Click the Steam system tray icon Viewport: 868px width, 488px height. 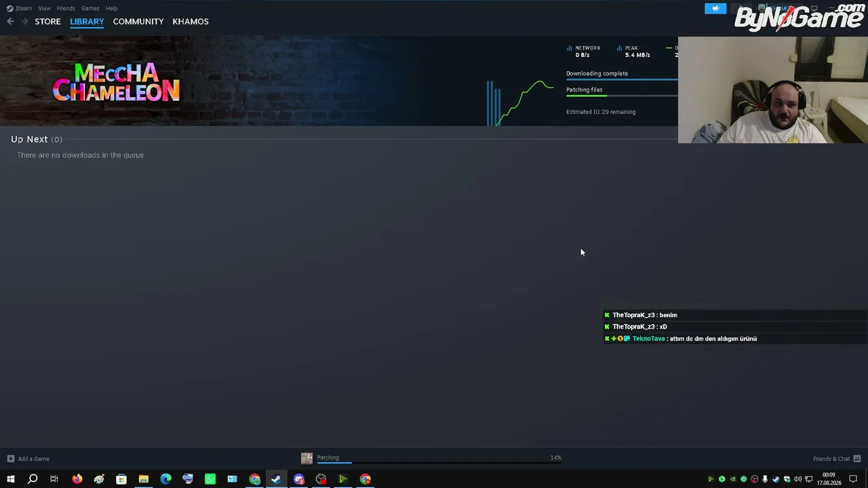click(x=776, y=479)
